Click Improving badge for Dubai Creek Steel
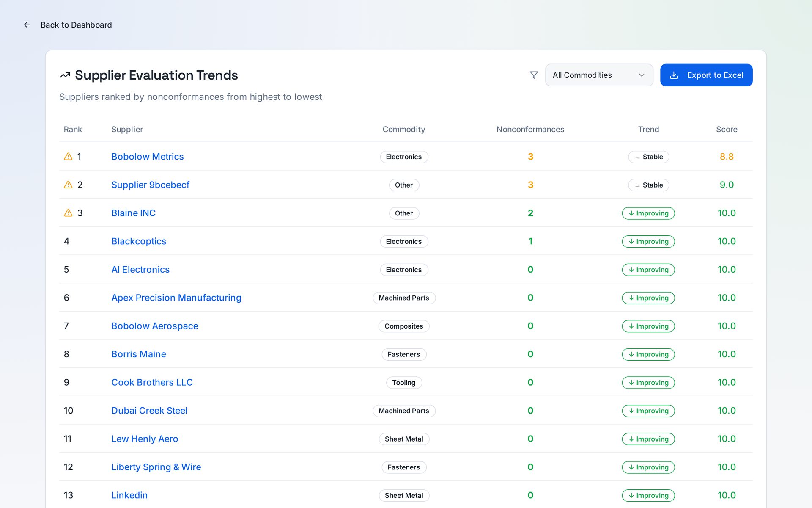Image resolution: width=812 pixels, height=508 pixels. pos(648,411)
